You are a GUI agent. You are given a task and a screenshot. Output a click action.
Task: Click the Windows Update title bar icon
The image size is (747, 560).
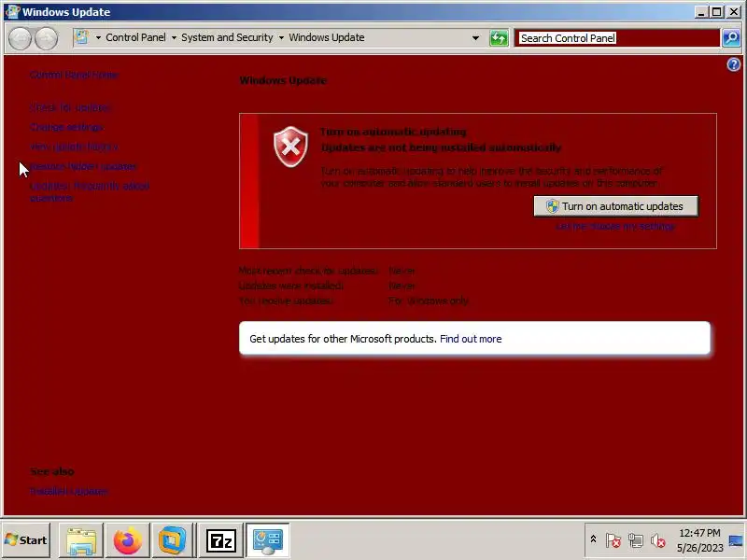click(12, 11)
